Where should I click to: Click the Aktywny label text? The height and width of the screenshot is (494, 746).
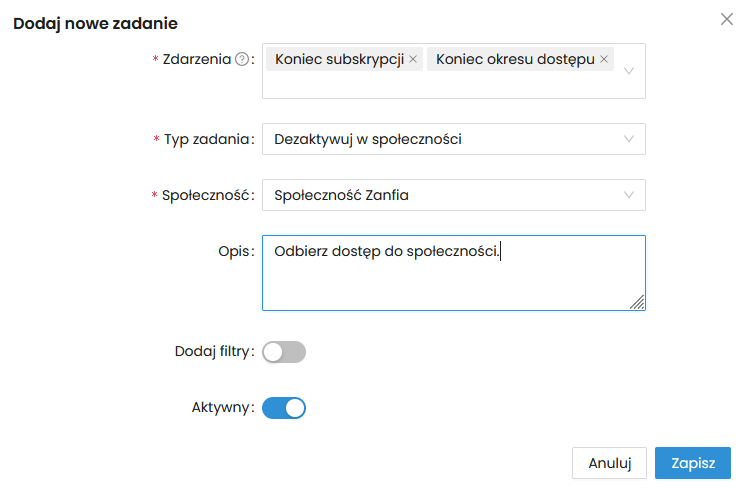[221, 408]
